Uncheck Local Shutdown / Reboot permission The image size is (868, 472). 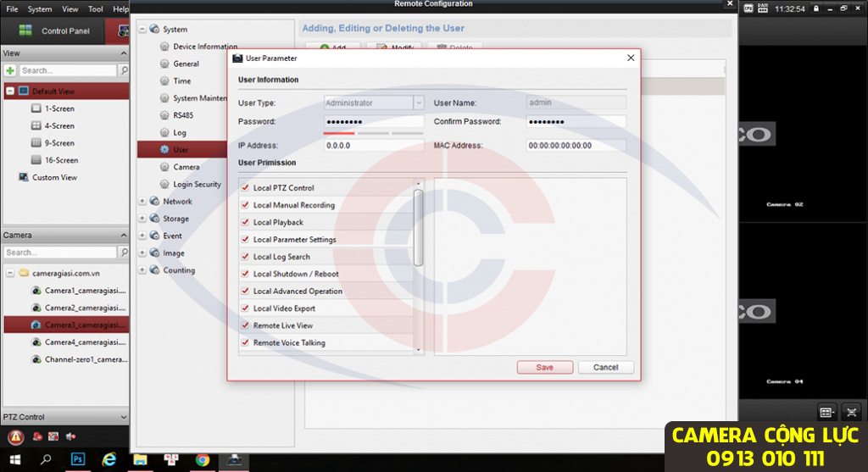pos(245,274)
